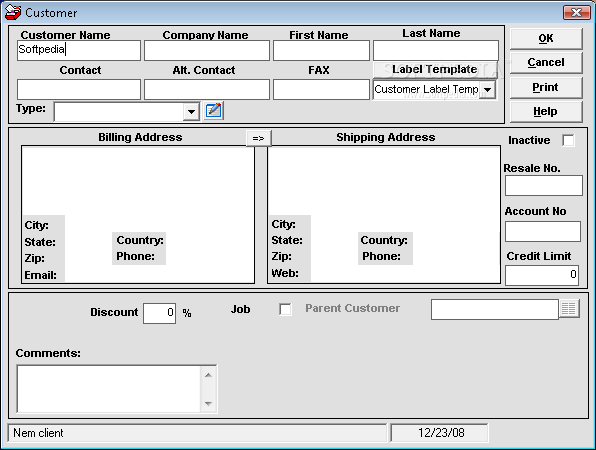Click the Account No field
The height and width of the screenshot is (450, 596).
(x=543, y=231)
